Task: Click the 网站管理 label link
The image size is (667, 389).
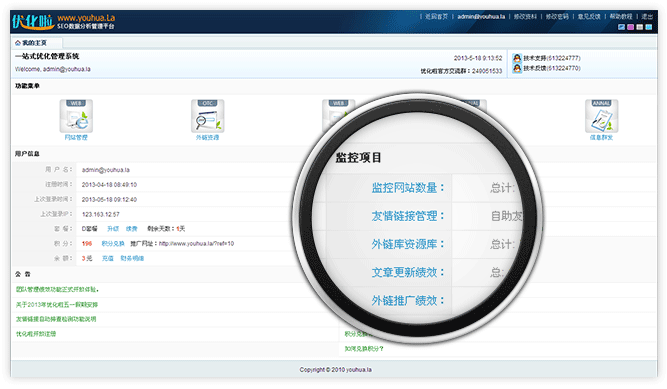Action: pyautogui.click(x=76, y=137)
